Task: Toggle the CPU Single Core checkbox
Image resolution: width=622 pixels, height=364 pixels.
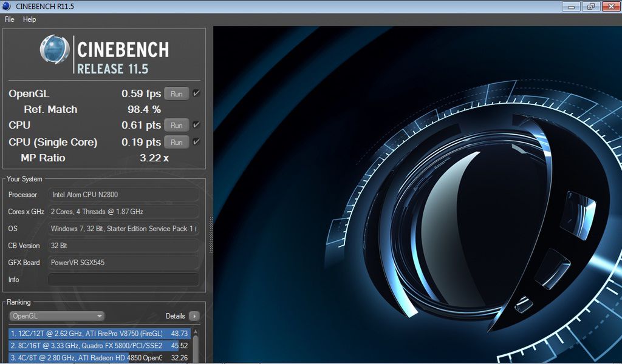Action: [x=196, y=141]
